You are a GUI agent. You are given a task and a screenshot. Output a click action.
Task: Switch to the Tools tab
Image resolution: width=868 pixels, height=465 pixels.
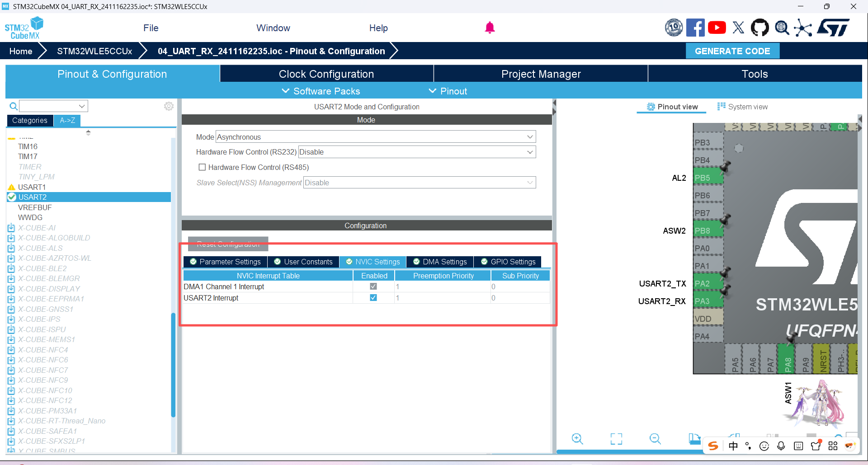point(755,74)
